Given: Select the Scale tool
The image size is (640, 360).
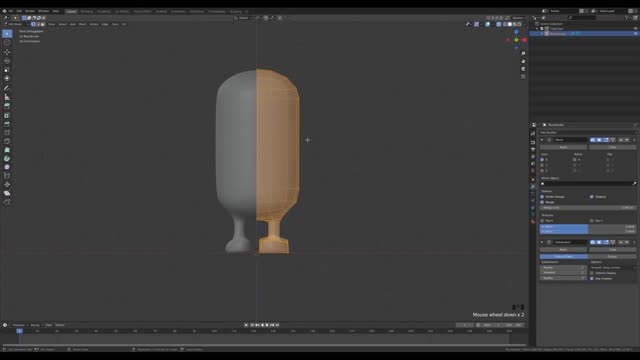Looking at the screenshot, I should tap(7, 70).
